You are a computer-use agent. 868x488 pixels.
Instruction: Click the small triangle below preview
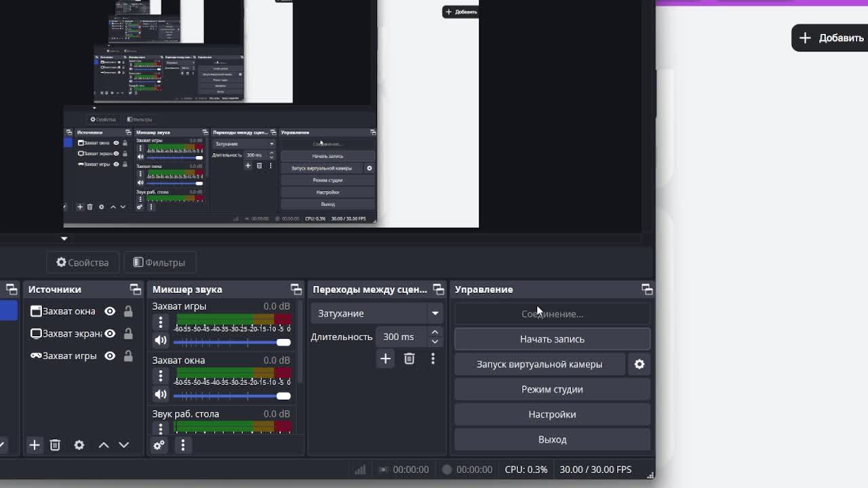coord(64,239)
